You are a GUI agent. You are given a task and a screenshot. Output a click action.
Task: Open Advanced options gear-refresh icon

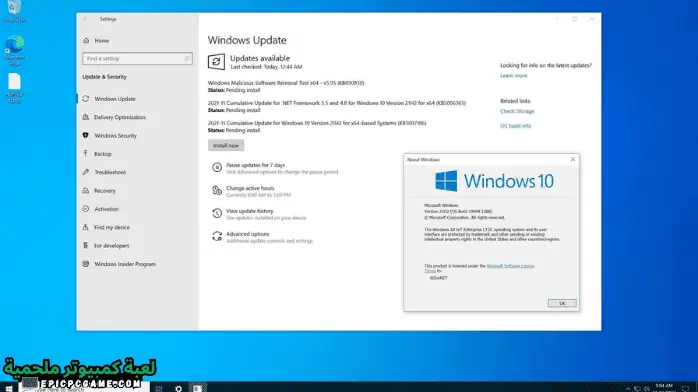[217, 236]
